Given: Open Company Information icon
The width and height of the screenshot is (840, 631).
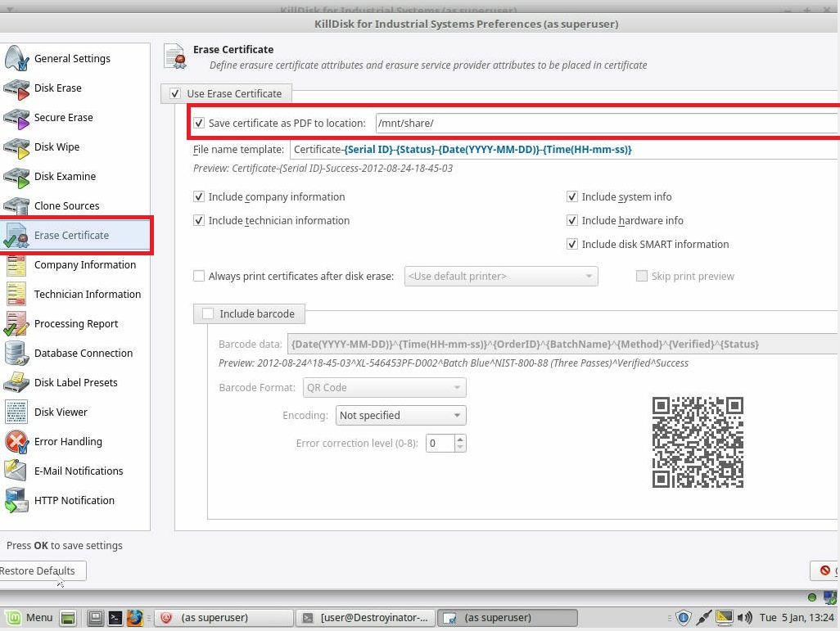Looking at the screenshot, I should tap(16, 265).
